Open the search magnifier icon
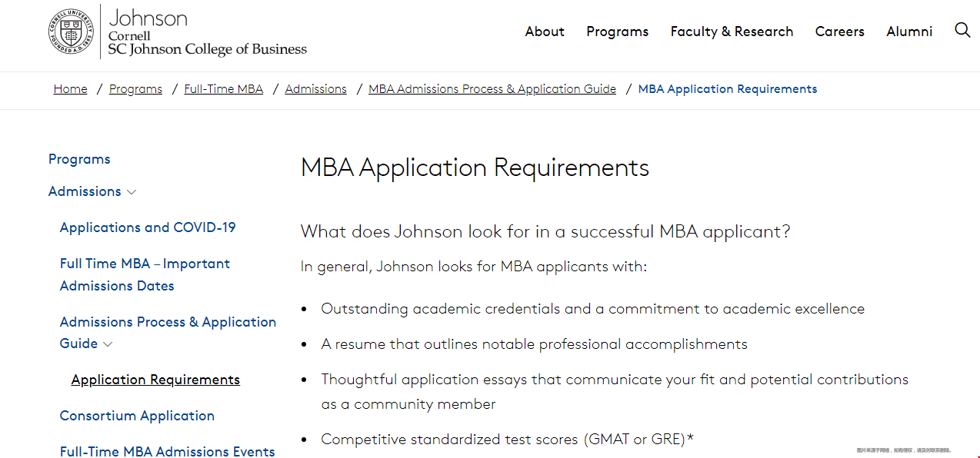This screenshot has height=458, width=980. [962, 30]
